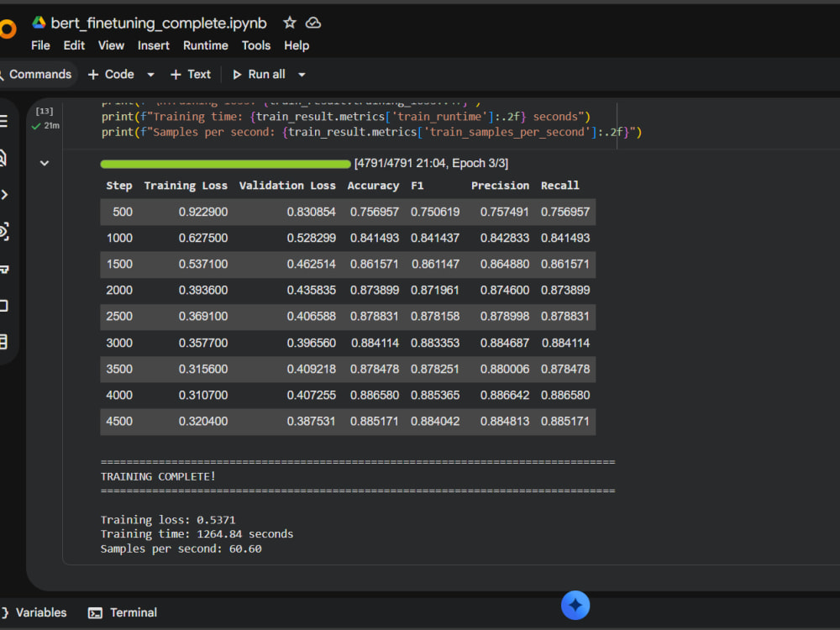Open the Tools menu
Viewport: 840px width, 630px height.
pos(256,45)
